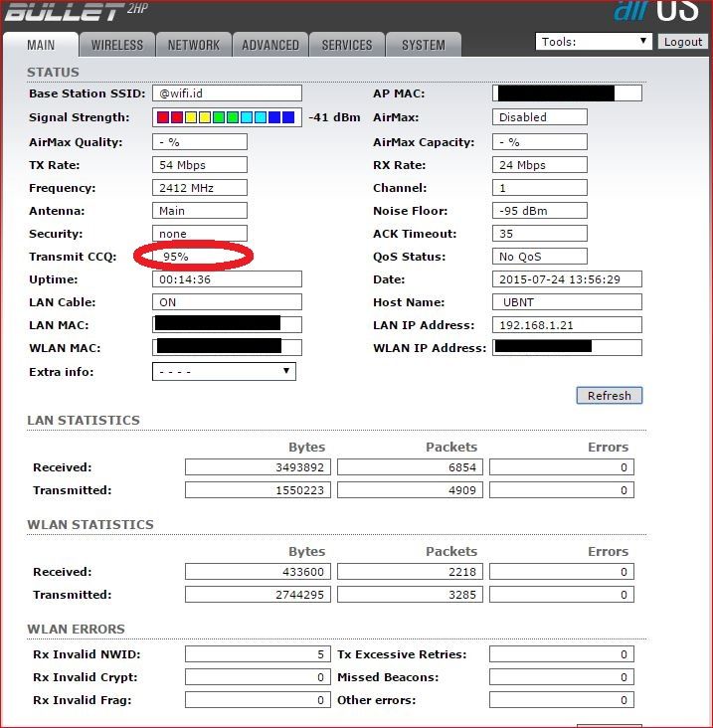Open the NETWORK tab
The image size is (713, 728).
[194, 45]
